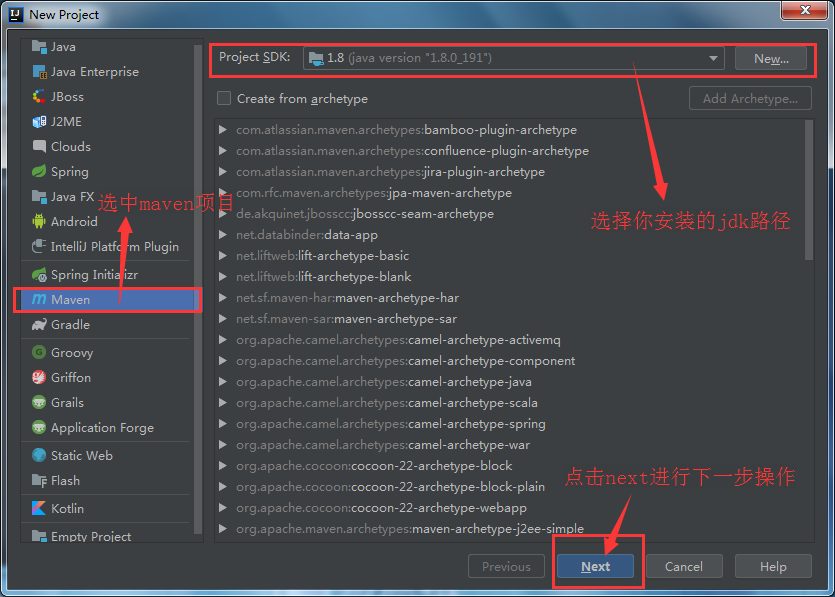Select jpa-maven-archetype row text
Viewport: 835px width, 597px height.
(374, 193)
